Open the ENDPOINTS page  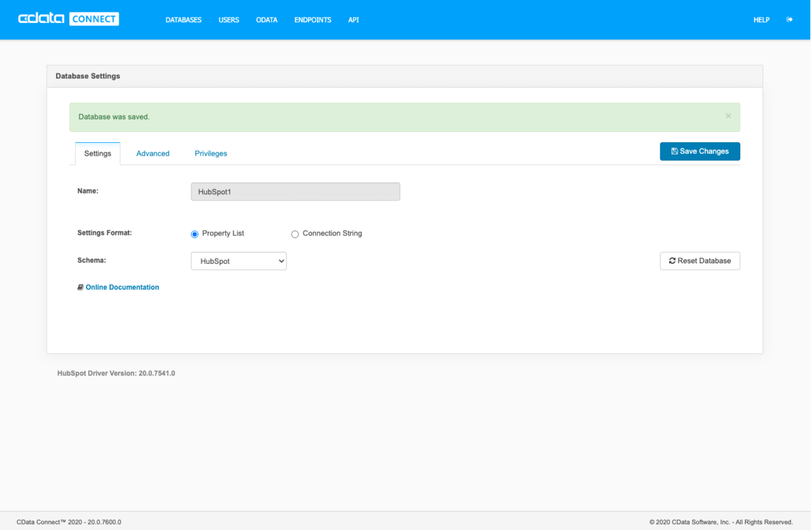click(313, 20)
